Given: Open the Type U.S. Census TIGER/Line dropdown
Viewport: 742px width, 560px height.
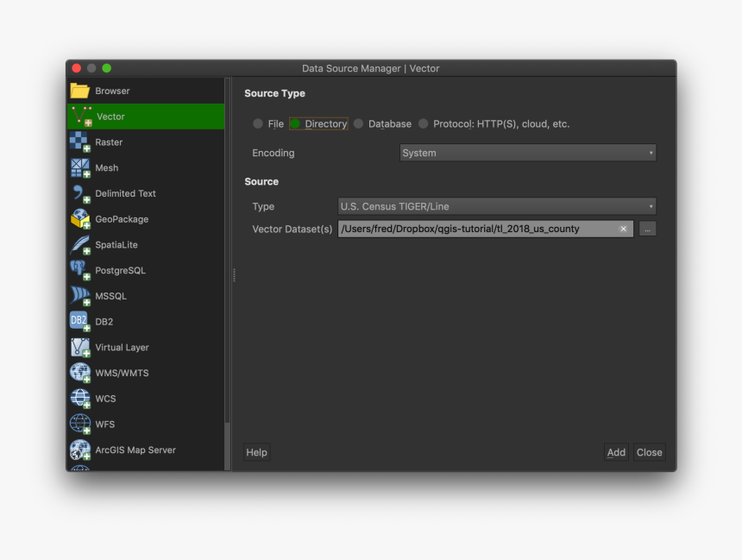Looking at the screenshot, I should click(497, 206).
